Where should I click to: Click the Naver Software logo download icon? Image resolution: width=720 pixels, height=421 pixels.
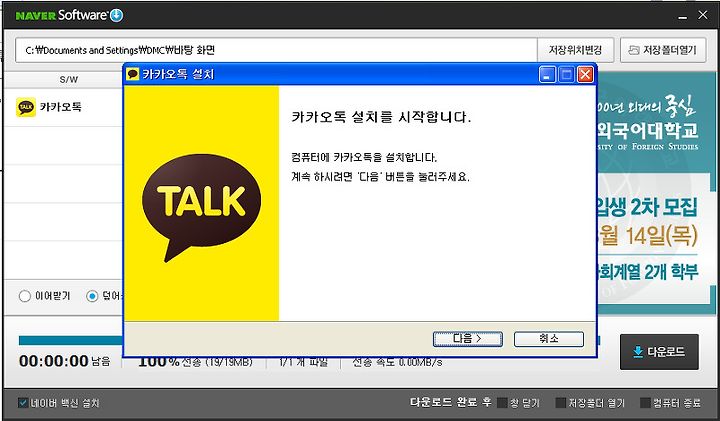coord(117,15)
